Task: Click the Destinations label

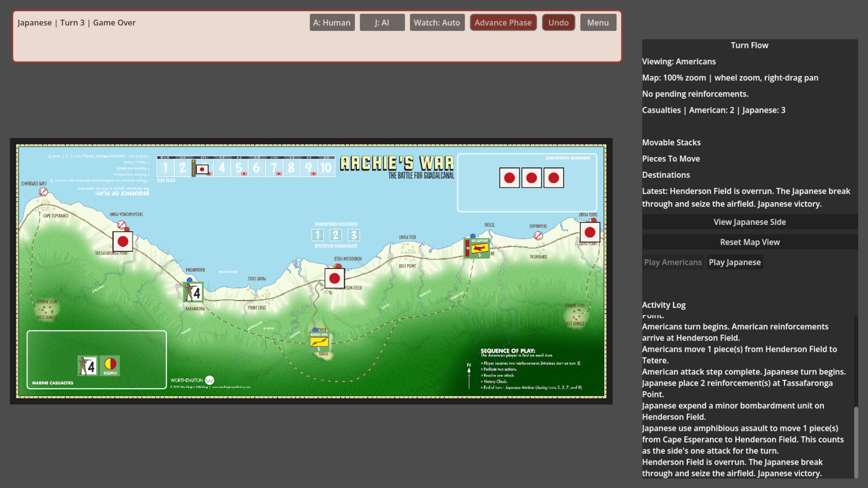Action: point(666,175)
